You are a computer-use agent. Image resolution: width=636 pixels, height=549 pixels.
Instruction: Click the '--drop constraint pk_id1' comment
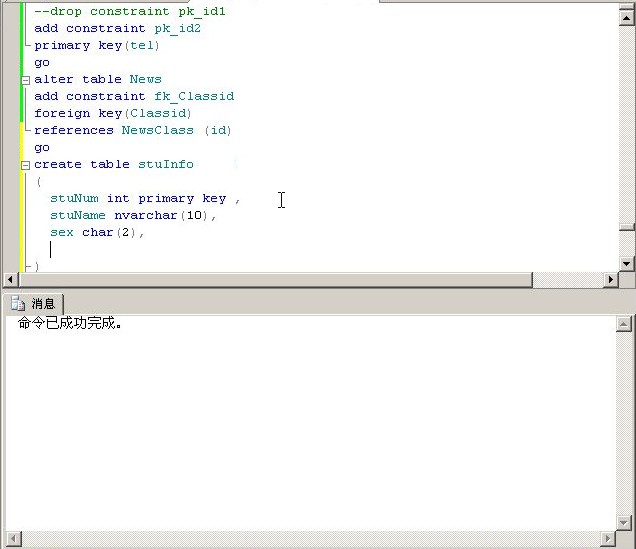[130, 11]
